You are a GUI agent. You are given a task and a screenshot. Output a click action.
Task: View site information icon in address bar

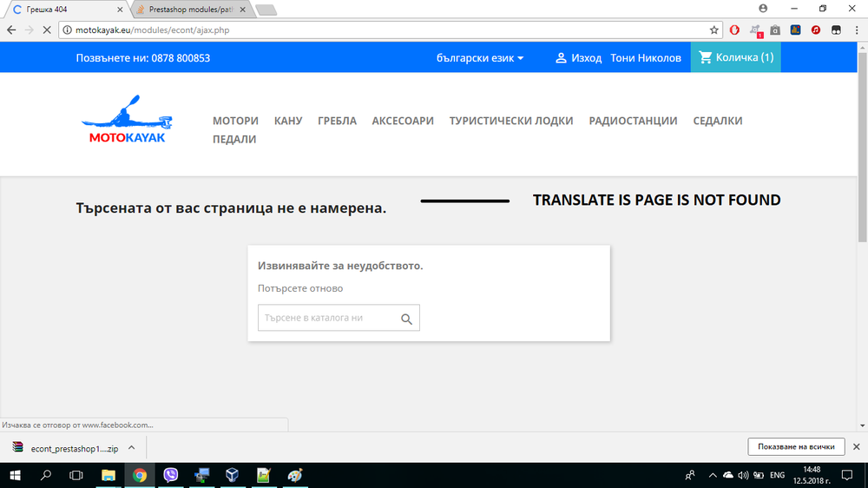[x=67, y=30]
